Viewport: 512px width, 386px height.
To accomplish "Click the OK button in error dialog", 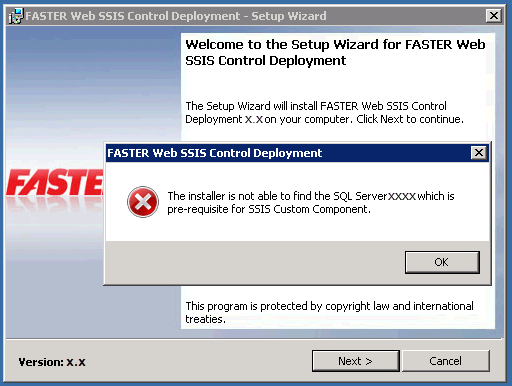I will [x=442, y=262].
